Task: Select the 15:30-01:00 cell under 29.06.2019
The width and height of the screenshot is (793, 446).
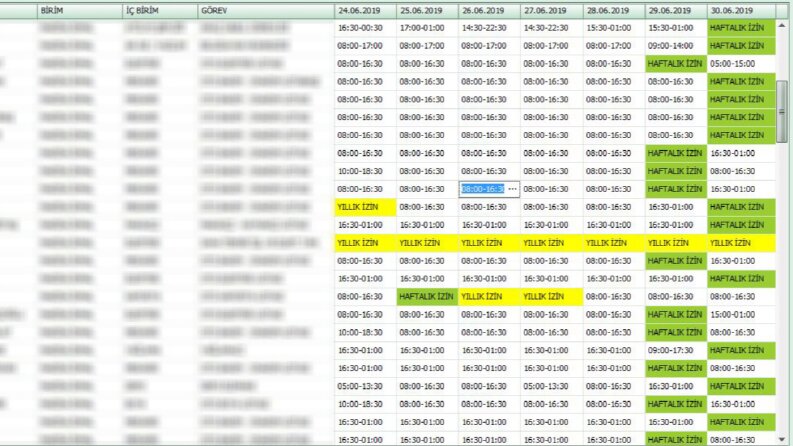Action: point(676,28)
